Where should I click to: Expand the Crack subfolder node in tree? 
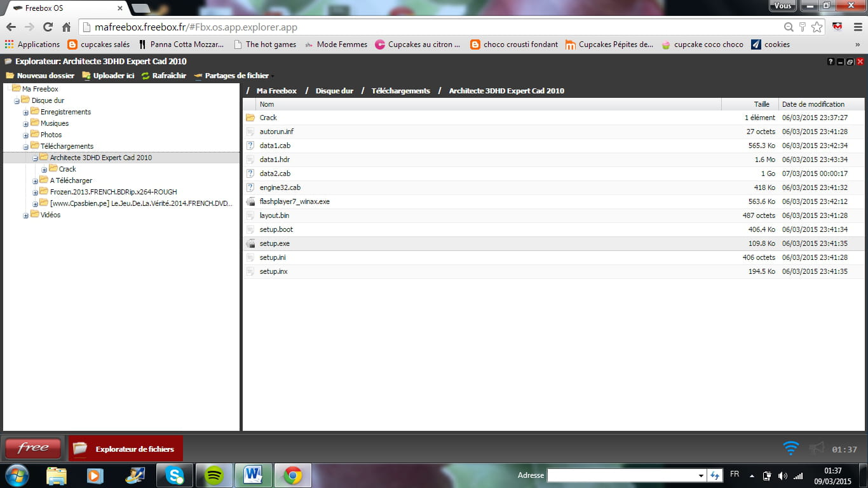click(x=44, y=170)
